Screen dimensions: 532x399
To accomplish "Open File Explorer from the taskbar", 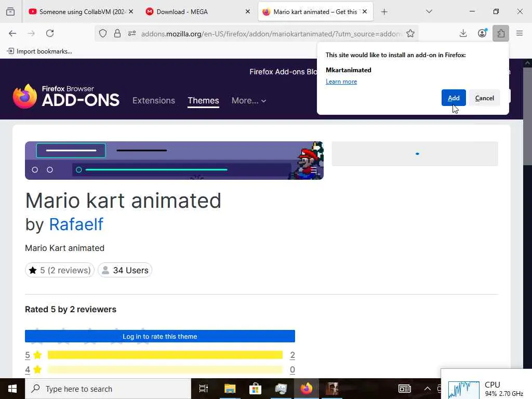I will [x=230, y=389].
